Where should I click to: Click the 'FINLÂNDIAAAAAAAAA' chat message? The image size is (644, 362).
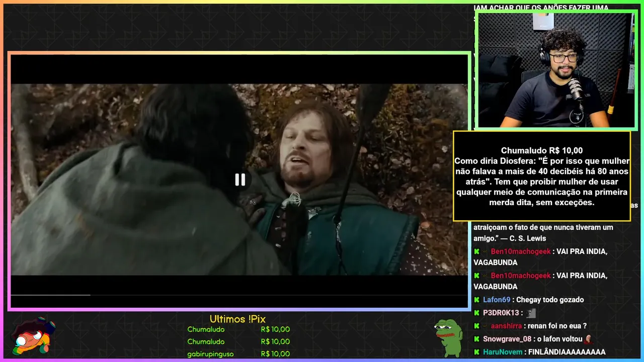[567, 352]
